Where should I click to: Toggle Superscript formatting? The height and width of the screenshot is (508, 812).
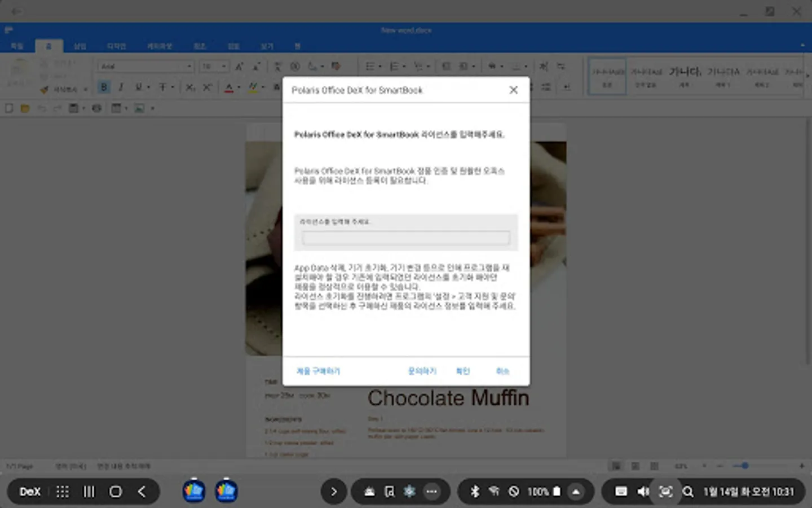pos(208,87)
